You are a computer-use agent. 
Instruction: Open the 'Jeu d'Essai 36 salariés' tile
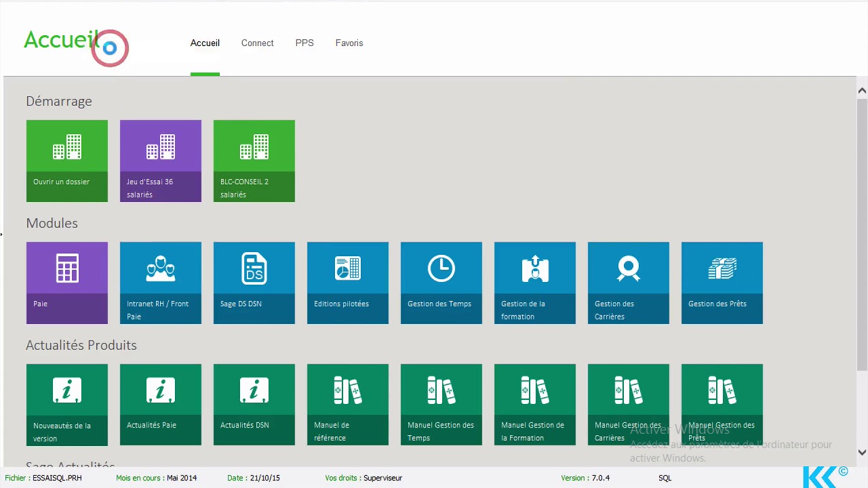(160, 161)
